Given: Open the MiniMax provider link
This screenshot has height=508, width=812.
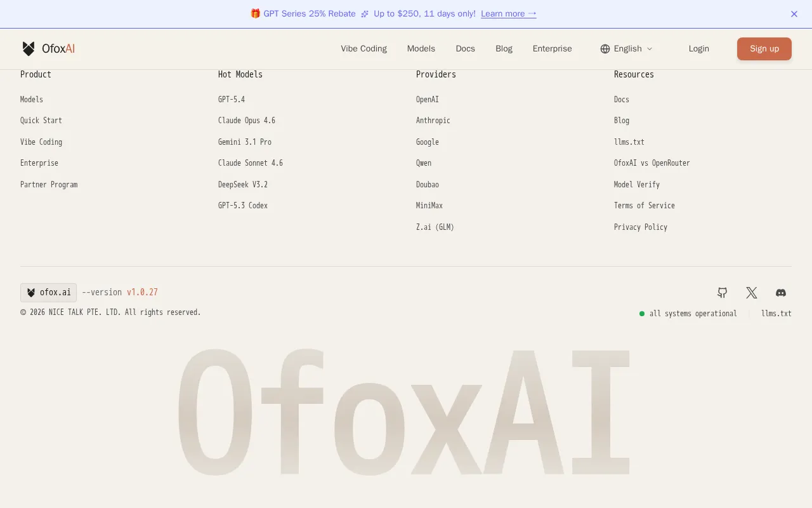Looking at the screenshot, I should coord(429,206).
